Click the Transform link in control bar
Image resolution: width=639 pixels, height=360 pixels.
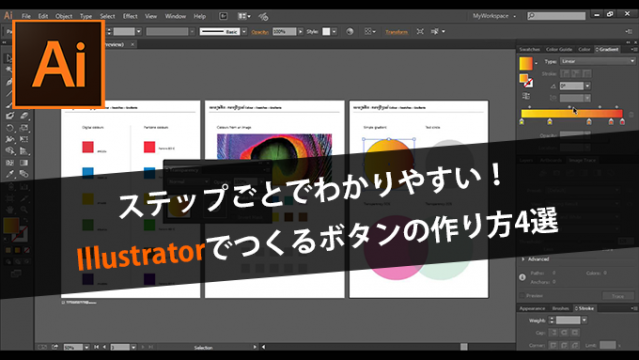[x=397, y=32]
